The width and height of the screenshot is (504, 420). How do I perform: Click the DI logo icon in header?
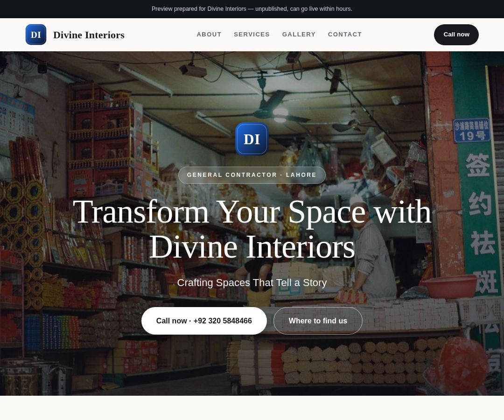(35, 35)
